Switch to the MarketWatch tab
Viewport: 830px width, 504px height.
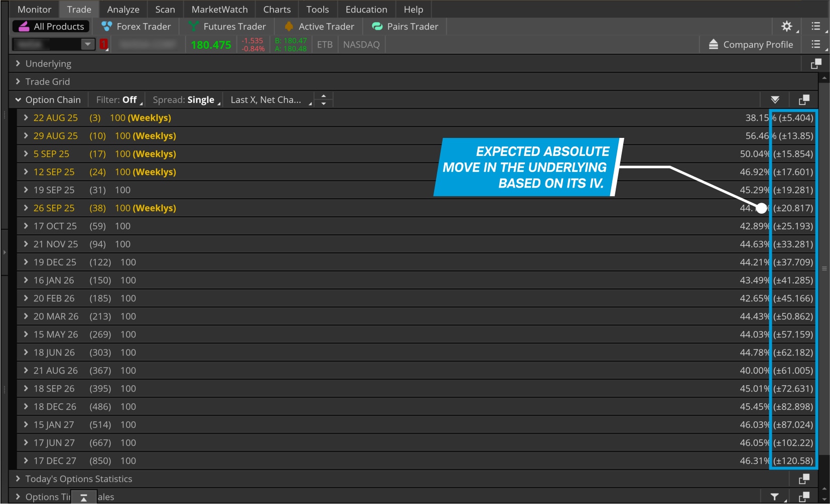click(220, 10)
